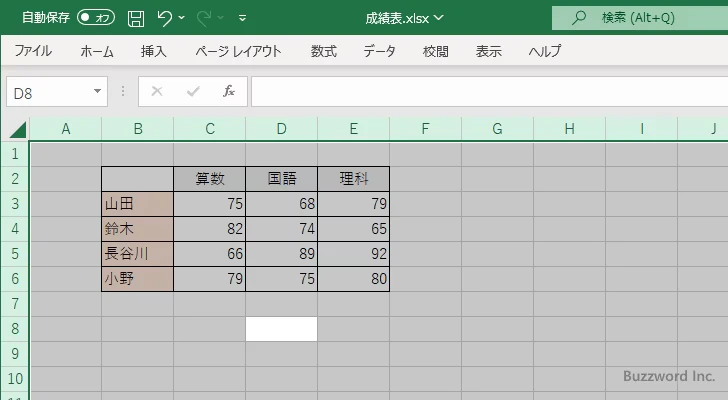The width and height of the screenshot is (728, 400).
Task: Switch to the ホーム ribbon tab
Action: [97, 51]
